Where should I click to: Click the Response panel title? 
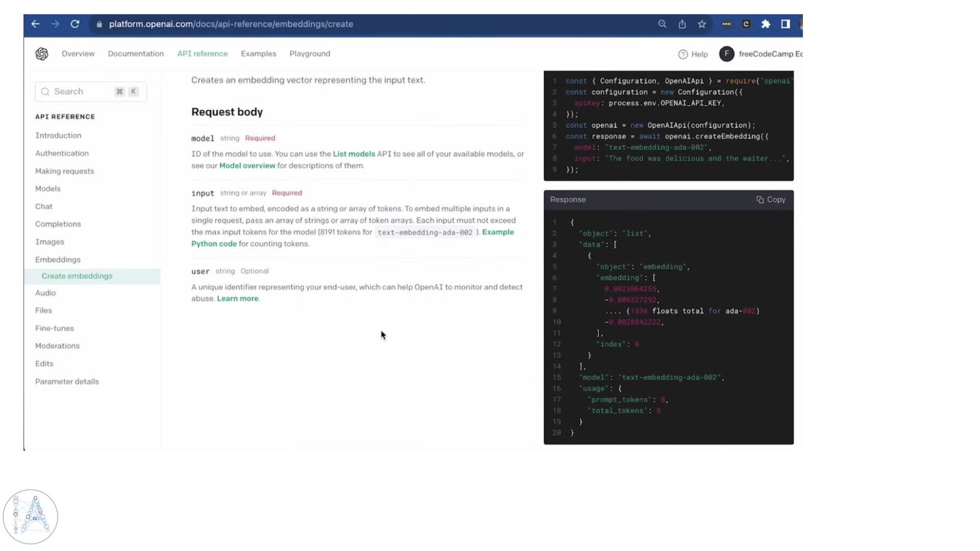pos(568,199)
